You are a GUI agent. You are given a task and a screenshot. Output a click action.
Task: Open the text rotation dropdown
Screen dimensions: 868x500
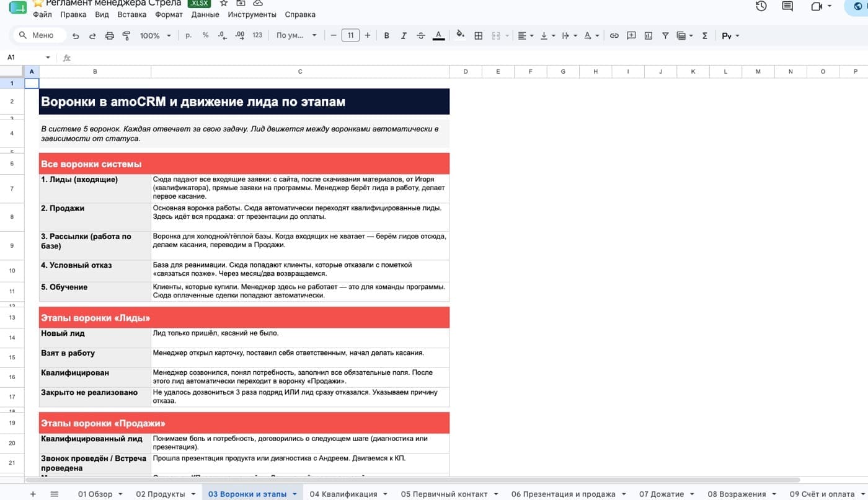[x=591, y=36]
